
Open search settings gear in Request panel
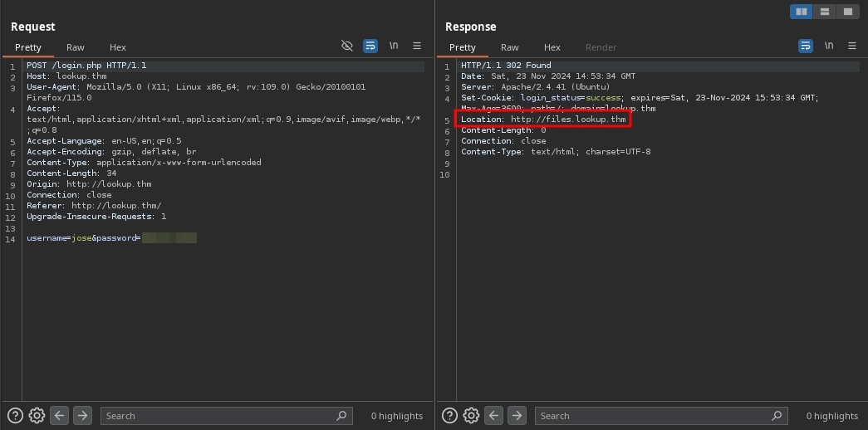point(37,416)
